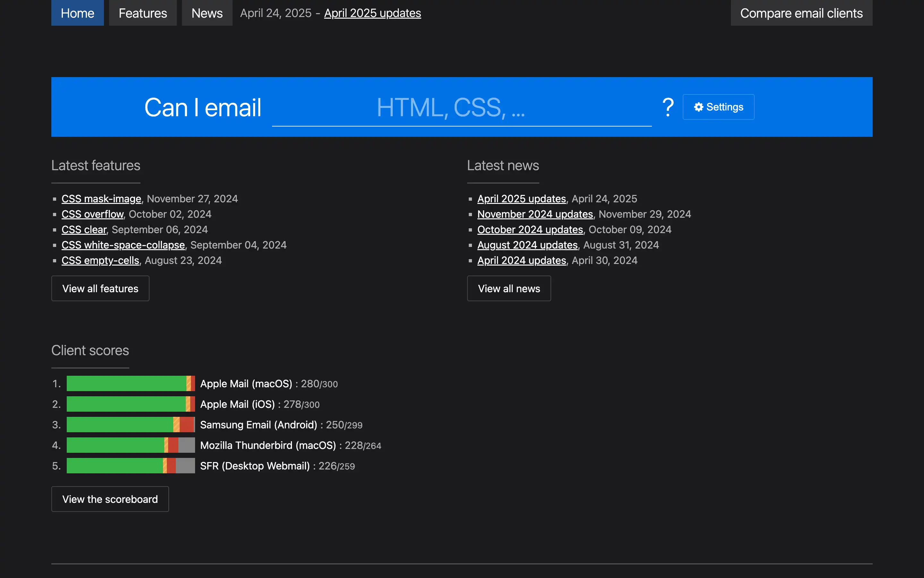Click View all news button
The width and height of the screenshot is (924, 578).
tap(509, 288)
